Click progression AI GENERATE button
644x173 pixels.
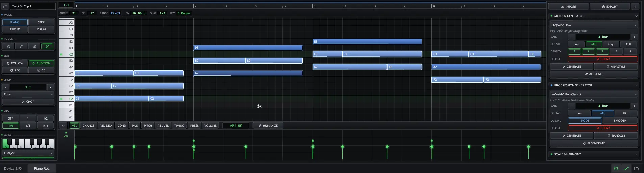pyautogui.click(x=594, y=143)
